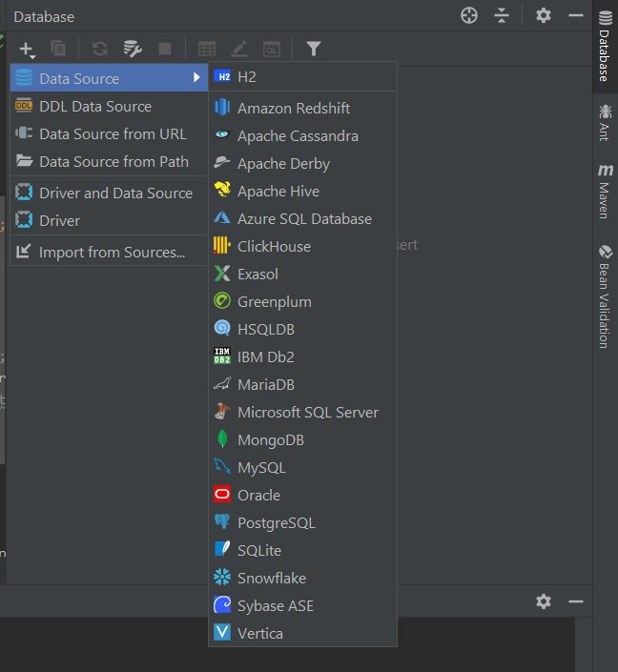Pick Greenplum from the list
Viewport: 618px width, 672px height.
click(302, 302)
